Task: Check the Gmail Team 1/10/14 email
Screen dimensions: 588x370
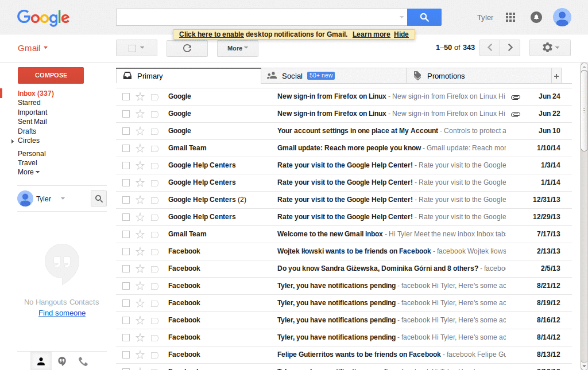Action: pos(126,149)
